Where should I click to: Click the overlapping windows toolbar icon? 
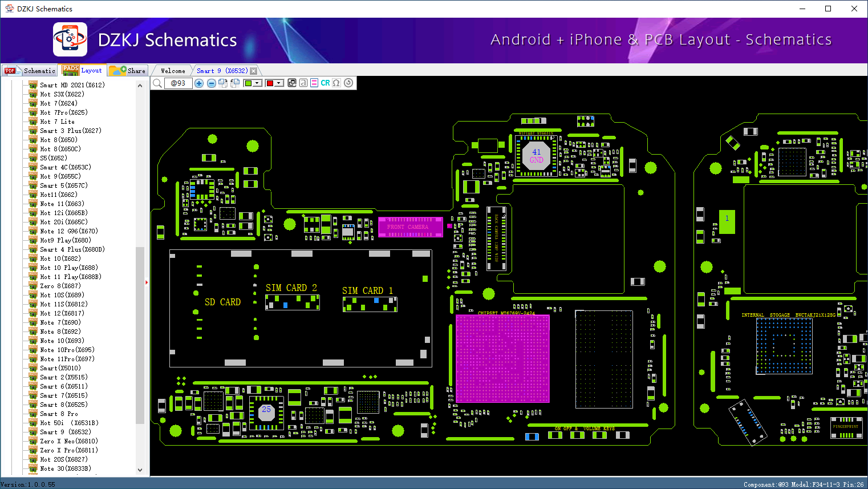coord(292,83)
